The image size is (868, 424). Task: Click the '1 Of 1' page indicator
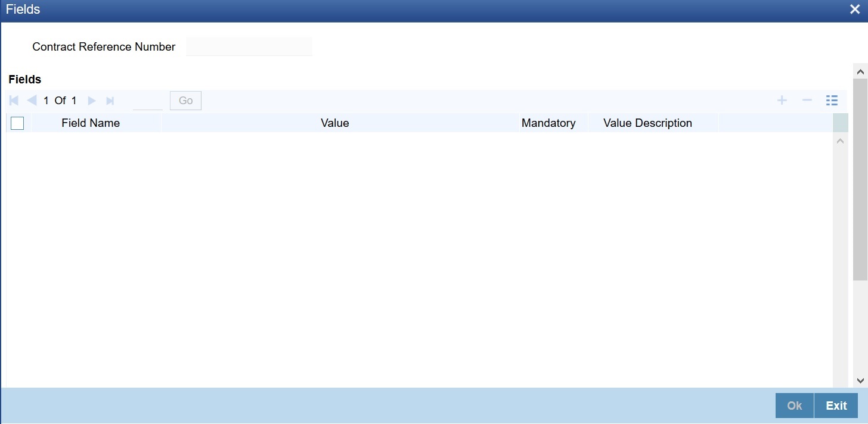(x=60, y=101)
